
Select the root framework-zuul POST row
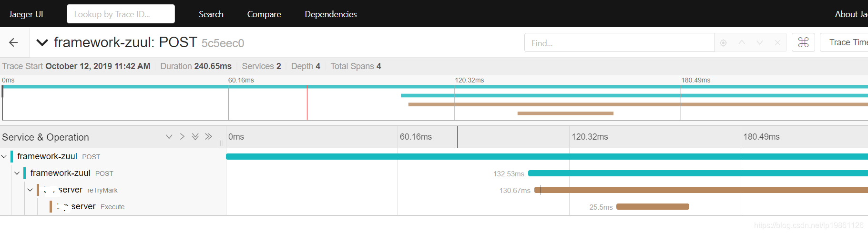click(113, 156)
